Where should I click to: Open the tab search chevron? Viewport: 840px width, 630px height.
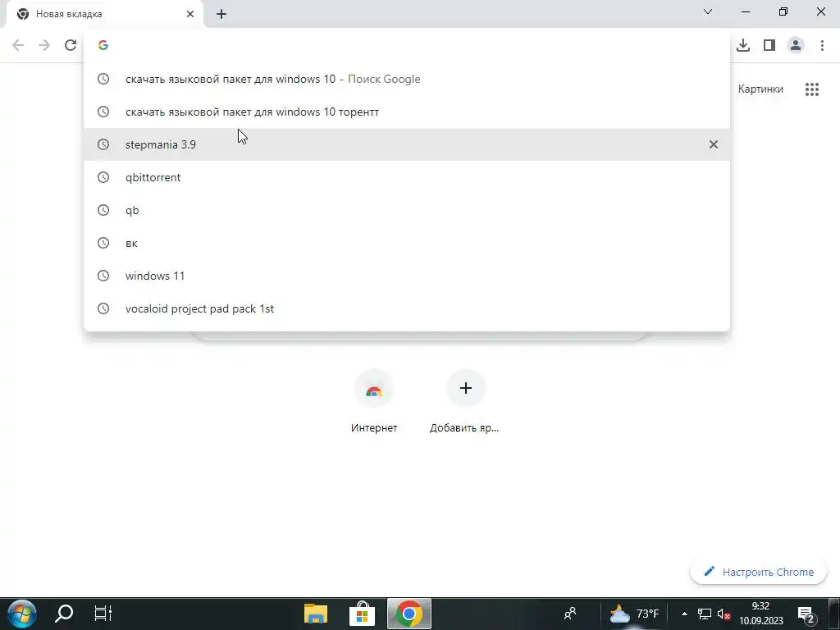pos(708,11)
